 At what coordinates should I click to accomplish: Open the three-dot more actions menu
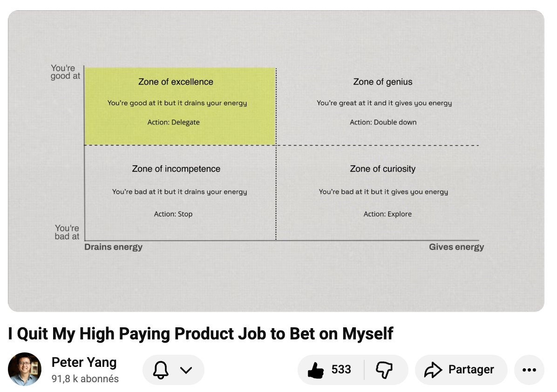pos(530,370)
